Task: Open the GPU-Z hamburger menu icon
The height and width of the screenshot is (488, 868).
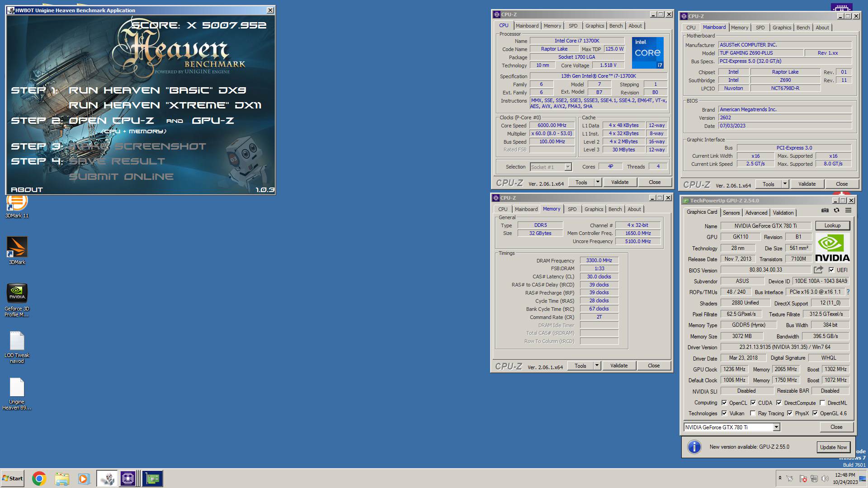Action: pos(849,211)
